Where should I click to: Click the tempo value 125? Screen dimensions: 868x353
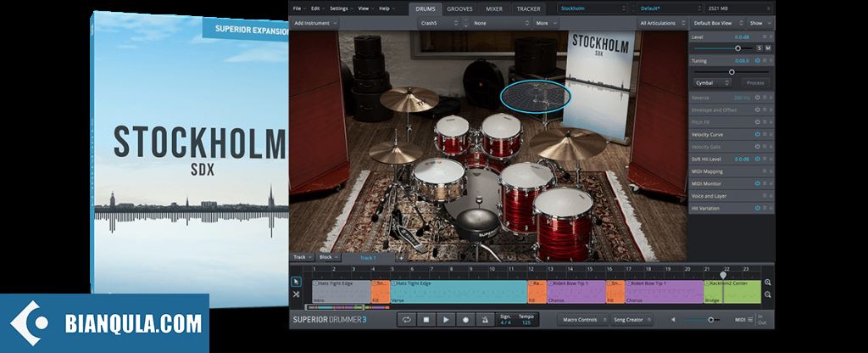point(526,322)
